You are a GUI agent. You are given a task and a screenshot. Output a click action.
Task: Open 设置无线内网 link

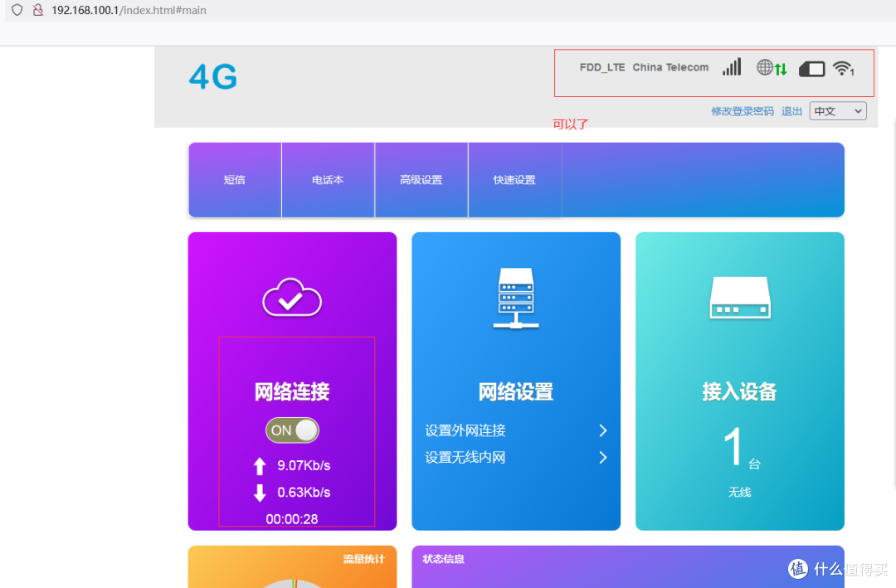pos(465,457)
